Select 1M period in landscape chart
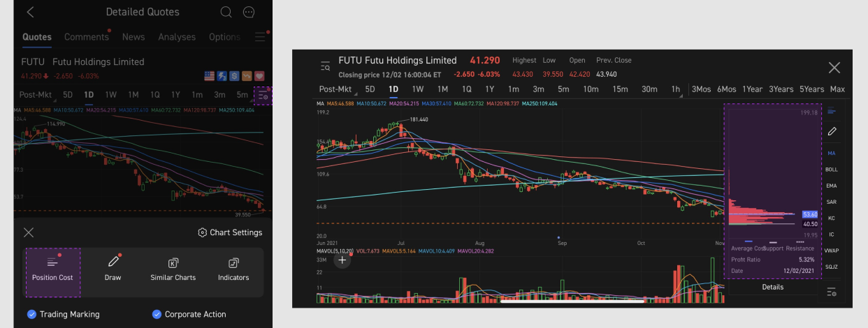Screen dimensions: 868x328 [442, 89]
